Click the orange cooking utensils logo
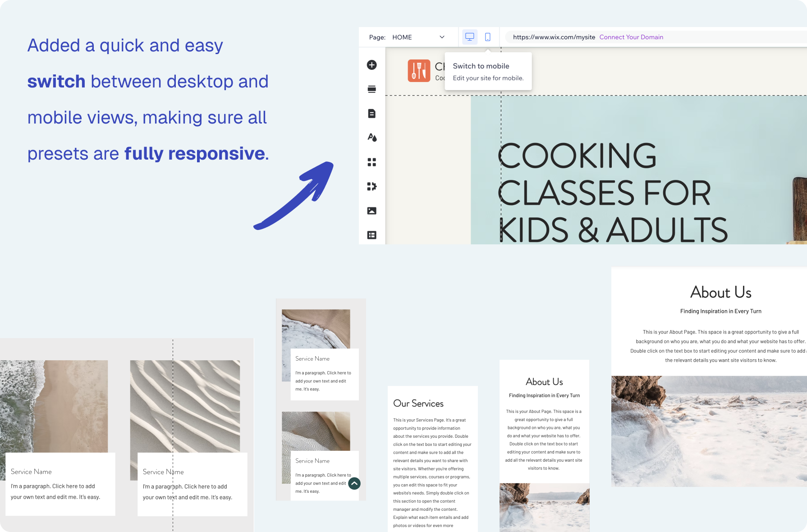The height and width of the screenshot is (532, 807). tap(419, 71)
